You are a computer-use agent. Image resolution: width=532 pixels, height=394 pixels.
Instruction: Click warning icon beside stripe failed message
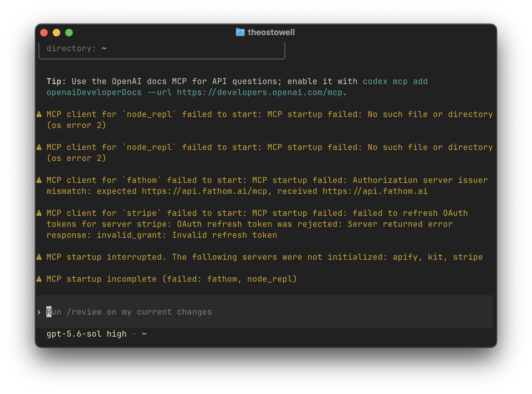point(39,213)
